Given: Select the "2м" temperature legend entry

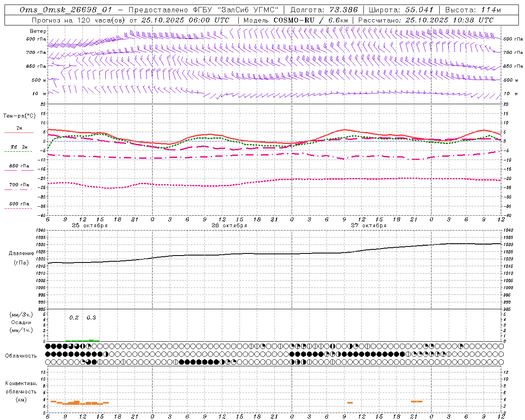Looking at the screenshot, I should [x=19, y=128].
